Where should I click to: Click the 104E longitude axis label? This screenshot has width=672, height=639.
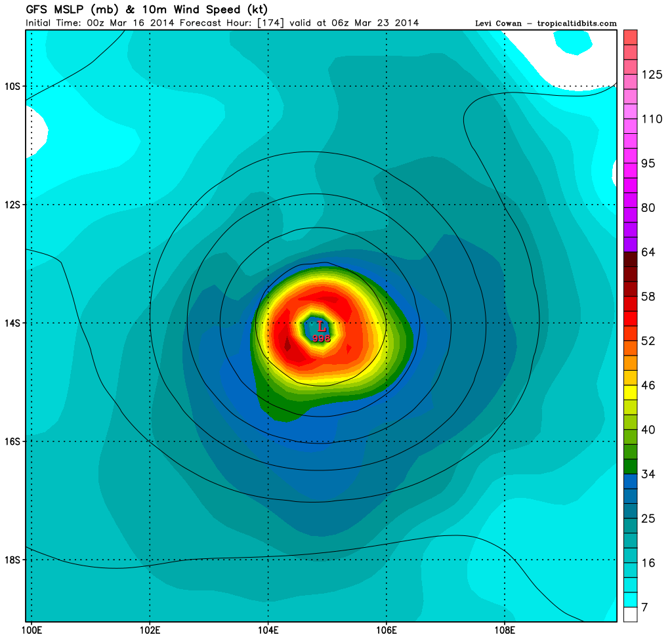[x=268, y=632]
